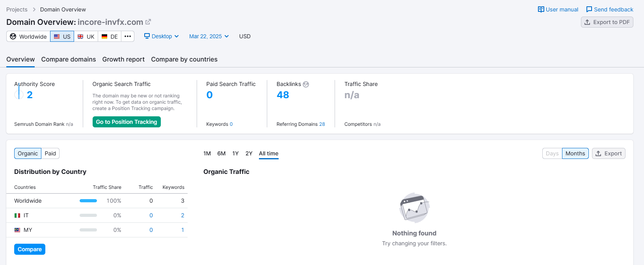
Task: Select US database
Action: coord(62,36)
